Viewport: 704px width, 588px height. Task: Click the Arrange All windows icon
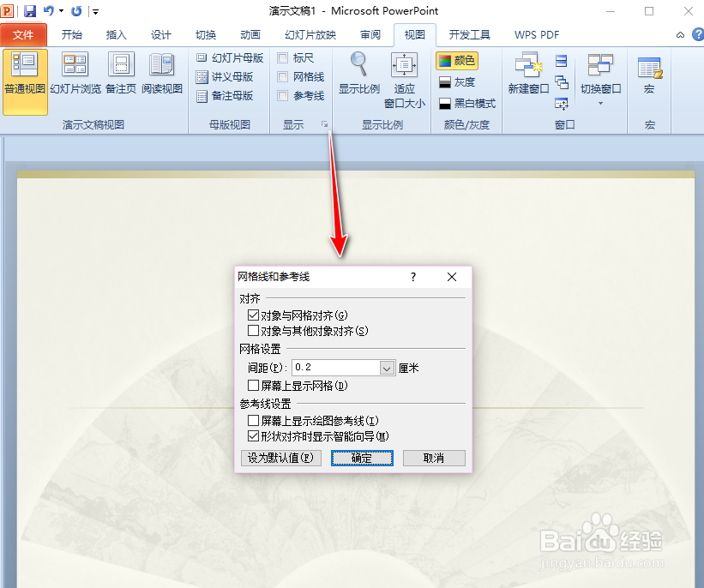tap(561, 61)
